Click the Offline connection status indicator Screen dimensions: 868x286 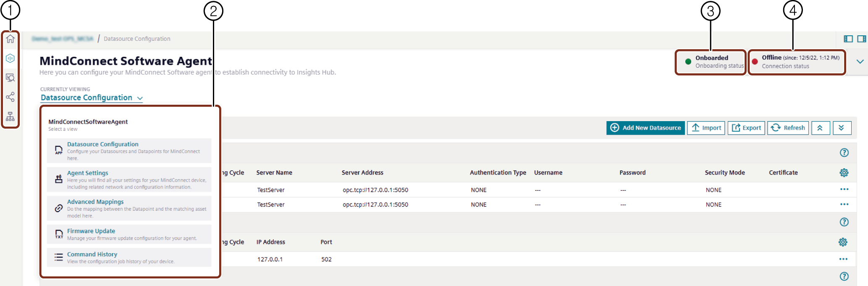point(797,62)
